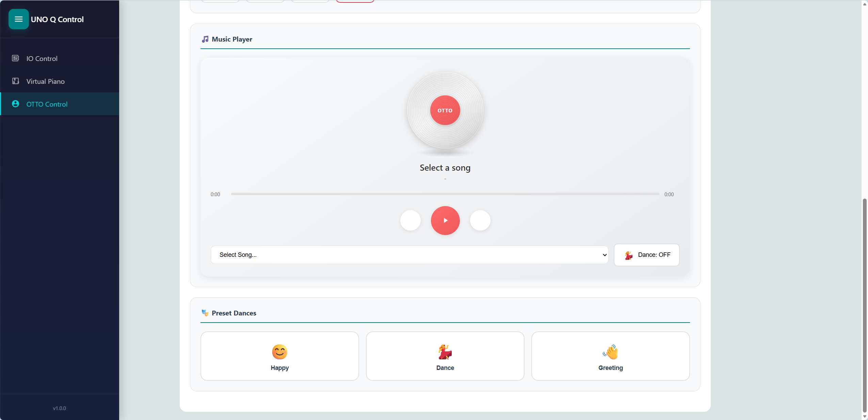Click the dancer emoji in Preset Dances

(445, 352)
